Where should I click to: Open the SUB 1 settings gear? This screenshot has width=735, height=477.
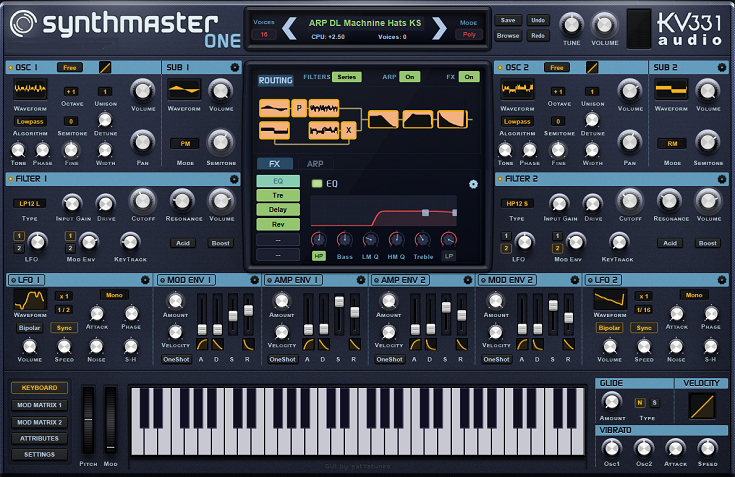pyautogui.click(x=235, y=67)
